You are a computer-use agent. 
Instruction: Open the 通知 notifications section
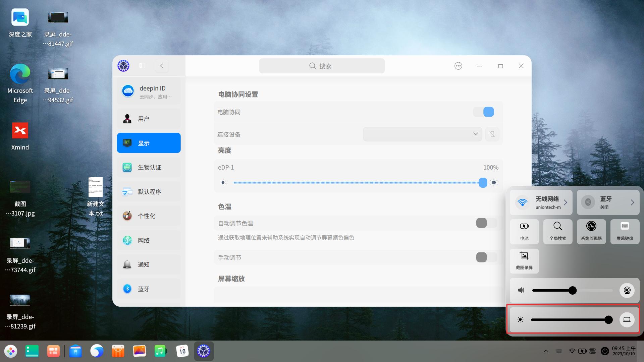tap(149, 264)
